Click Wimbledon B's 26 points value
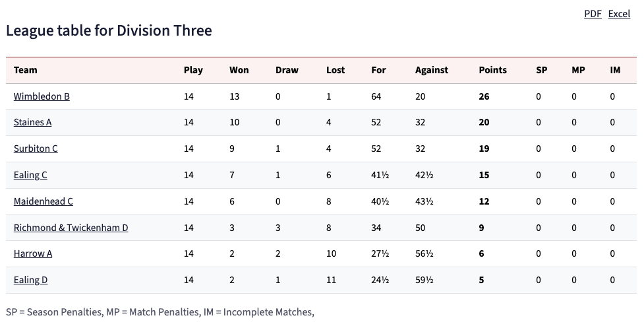The height and width of the screenshot is (328, 644). pyautogui.click(x=484, y=96)
